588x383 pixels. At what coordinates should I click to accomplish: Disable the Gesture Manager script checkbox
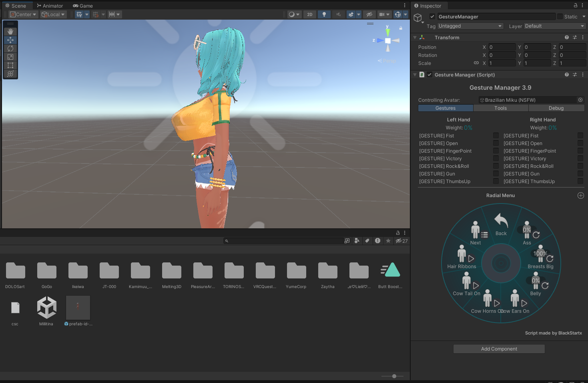[429, 75]
